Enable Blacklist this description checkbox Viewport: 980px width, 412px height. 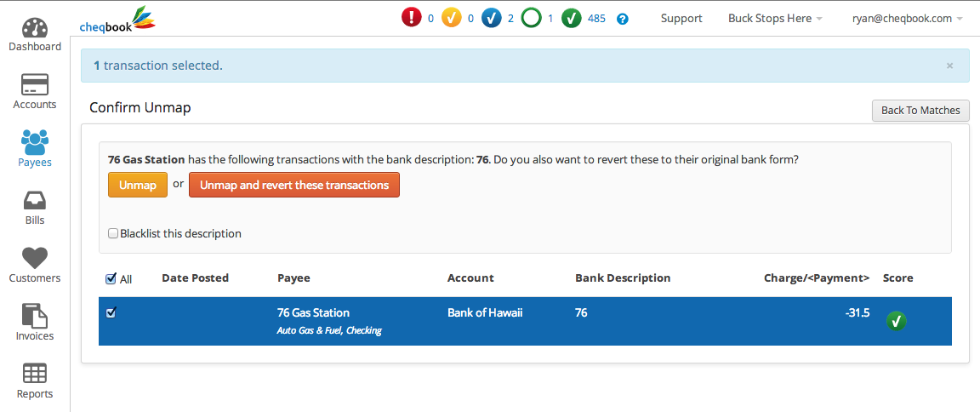pos(113,233)
